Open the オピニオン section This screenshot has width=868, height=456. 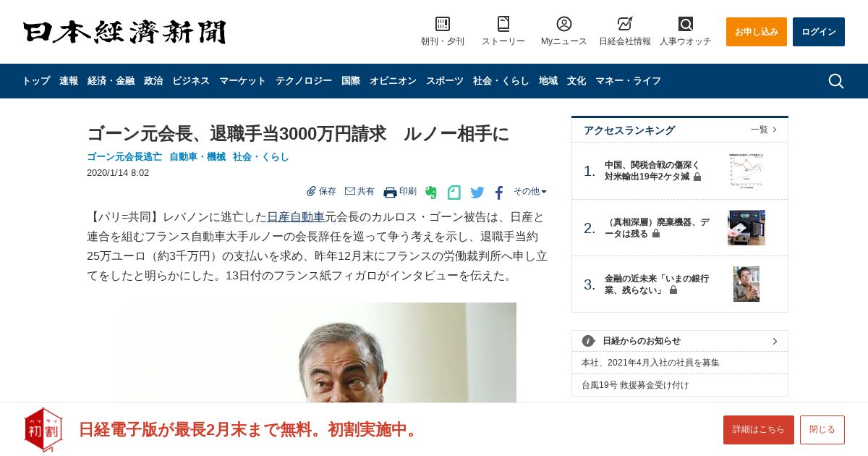tap(393, 81)
